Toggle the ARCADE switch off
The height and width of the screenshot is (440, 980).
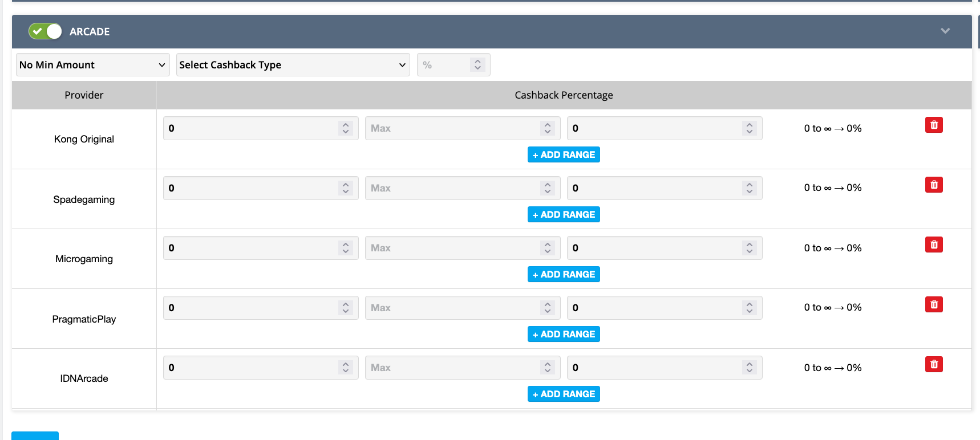click(x=45, y=31)
